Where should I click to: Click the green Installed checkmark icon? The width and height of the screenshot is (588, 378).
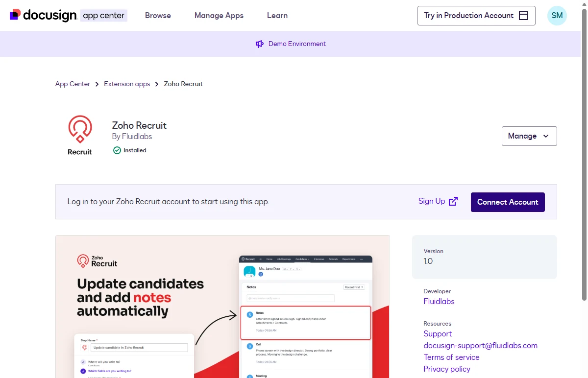(117, 150)
